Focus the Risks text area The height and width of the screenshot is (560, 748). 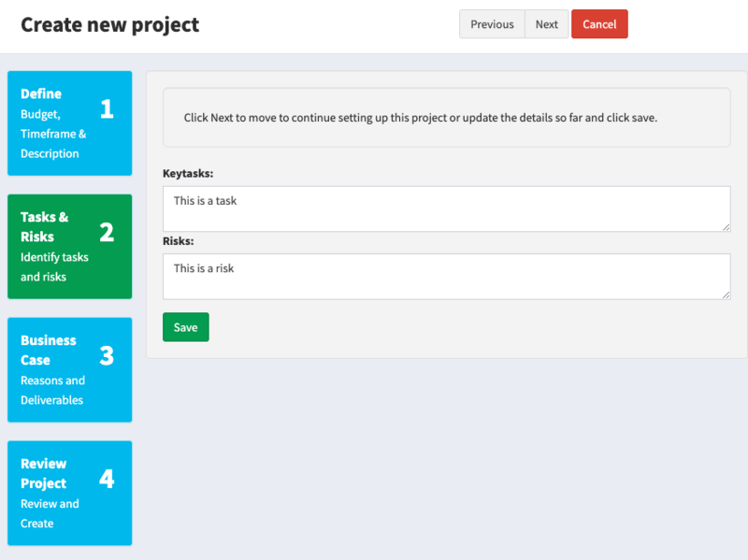(447, 277)
